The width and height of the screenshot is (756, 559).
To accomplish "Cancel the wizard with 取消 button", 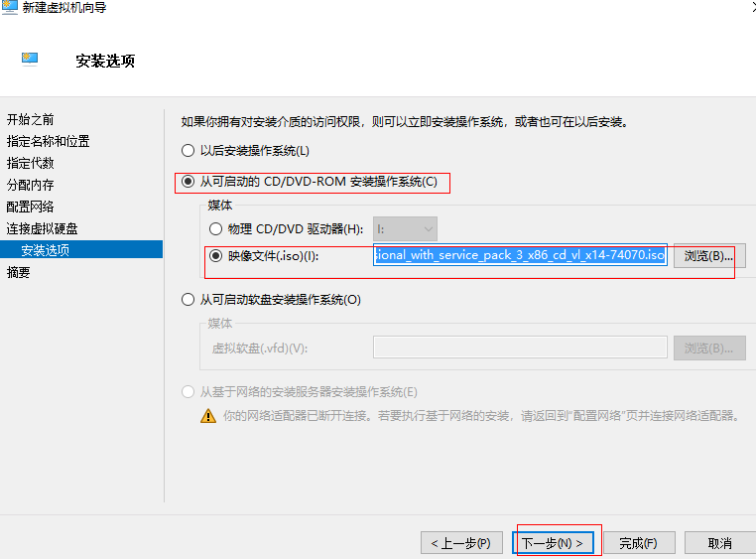I will [x=720, y=543].
